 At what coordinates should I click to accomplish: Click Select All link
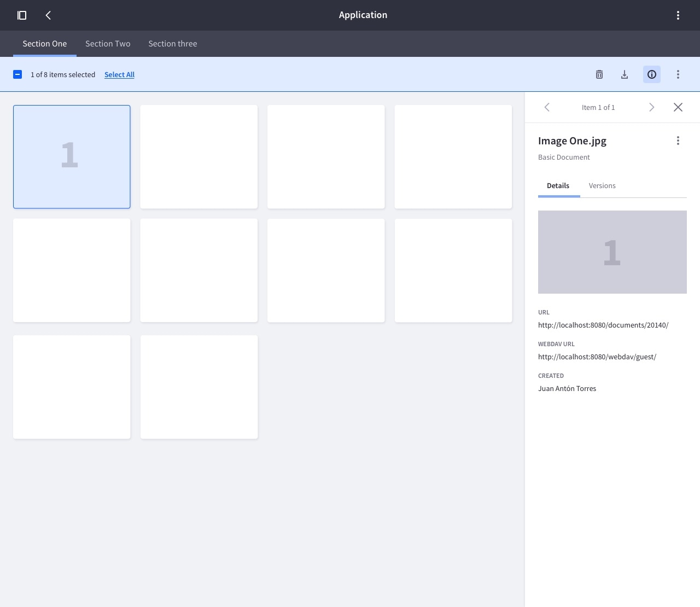point(119,74)
